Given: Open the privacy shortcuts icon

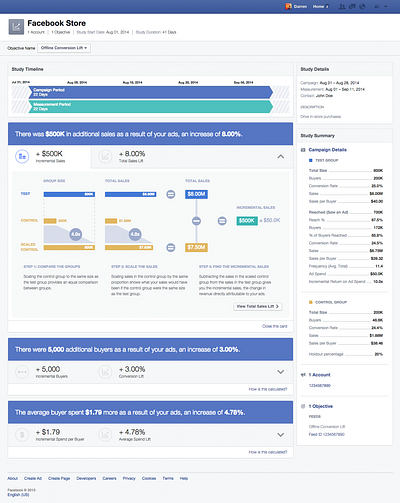Looking at the screenshot, I should [x=377, y=6].
